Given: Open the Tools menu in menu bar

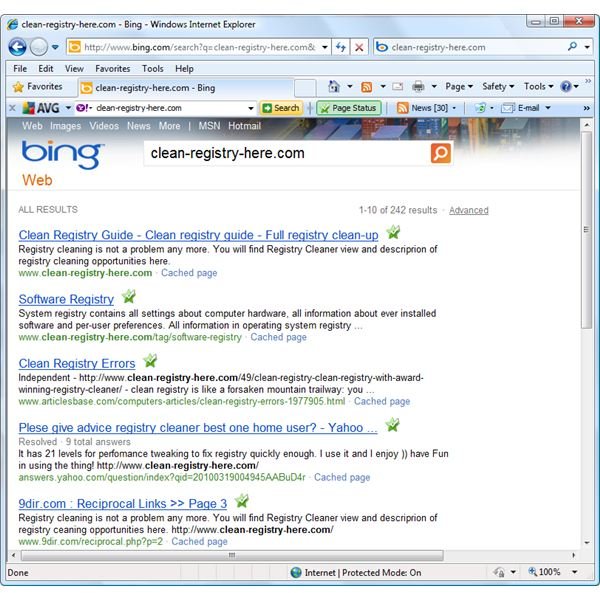Looking at the screenshot, I should [x=153, y=68].
